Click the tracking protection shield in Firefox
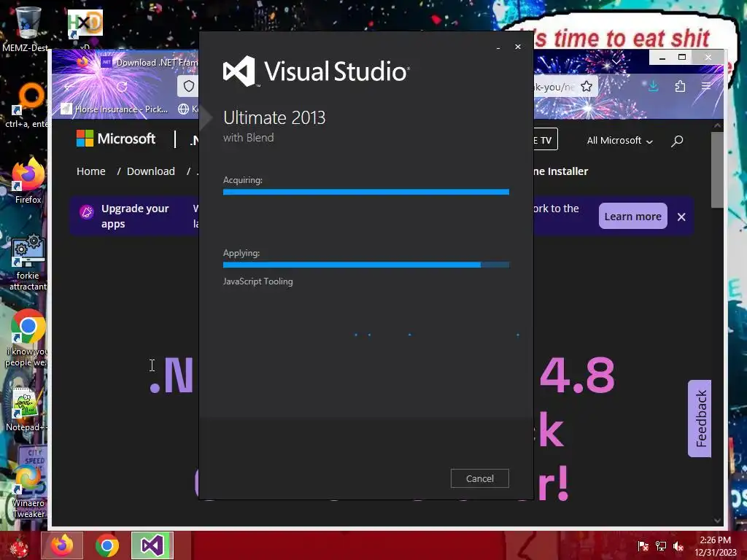This screenshot has height=560, width=747. pyautogui.click(x=189, y=86)
